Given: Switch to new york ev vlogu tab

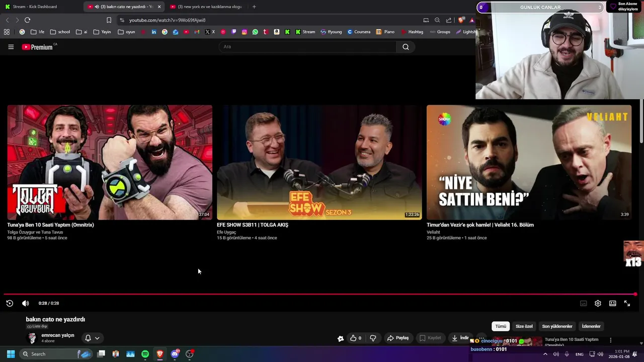Looking at the screenshot, I should (x=206, y=7).
